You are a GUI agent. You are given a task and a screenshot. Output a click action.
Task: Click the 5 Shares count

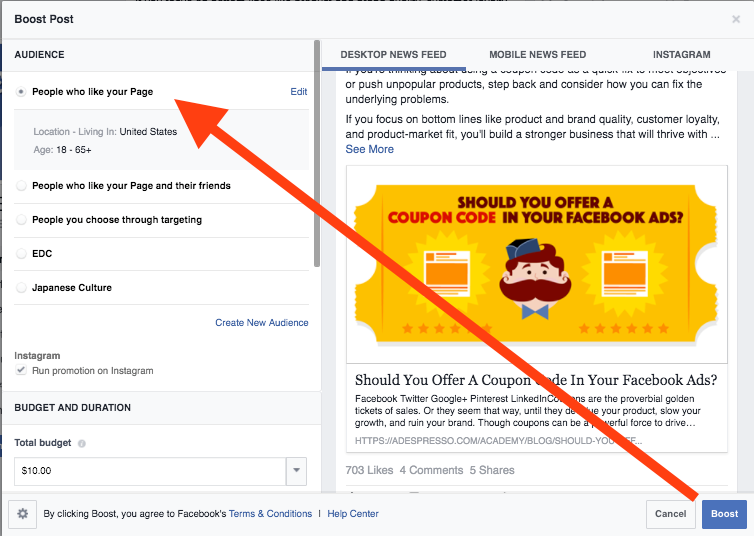pyautogui.click(x=492, y=470)
